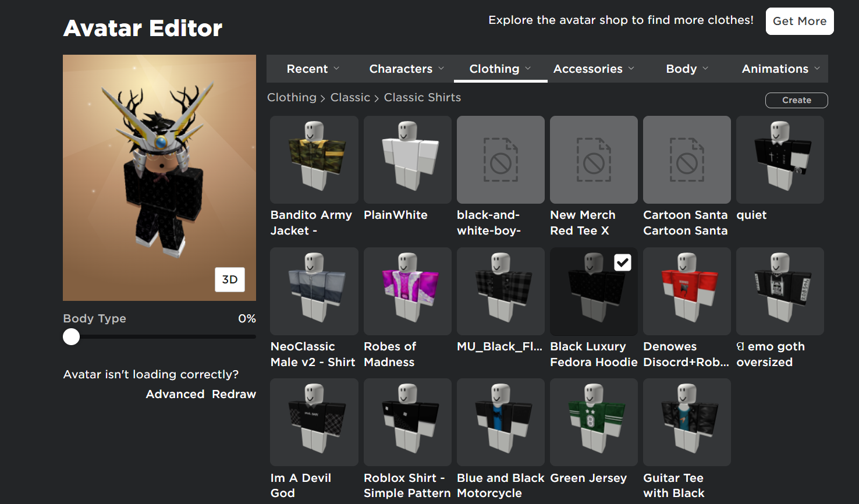The width and height of the screenshot is (859, 504).
Task: Click the black-and-white-boy- item name
Action: [489, 223]
